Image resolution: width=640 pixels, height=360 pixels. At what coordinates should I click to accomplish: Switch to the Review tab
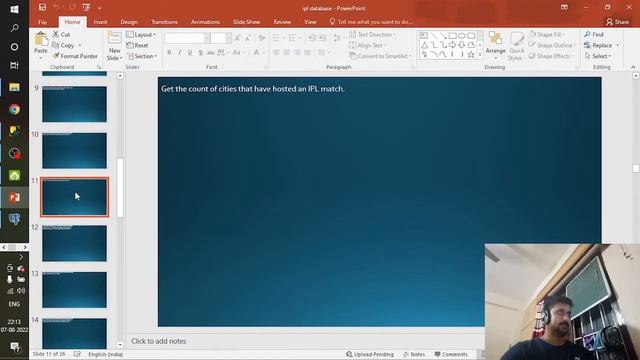pyautogui.click(x=282, y=22)
